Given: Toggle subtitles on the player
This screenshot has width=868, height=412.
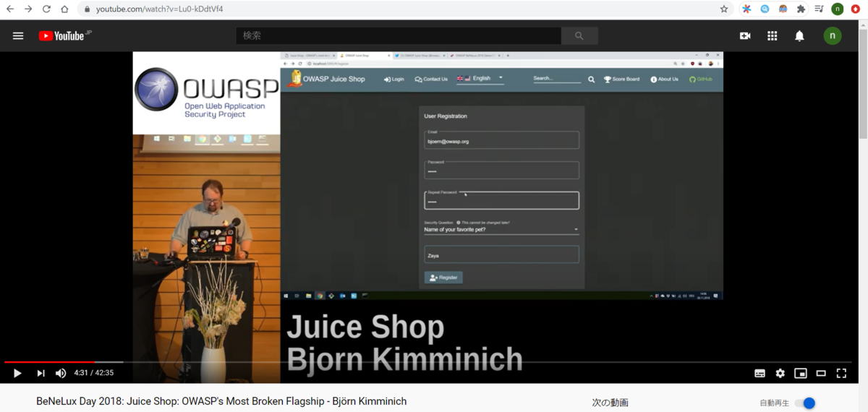Looking at the screenshot, I should 759,373.
